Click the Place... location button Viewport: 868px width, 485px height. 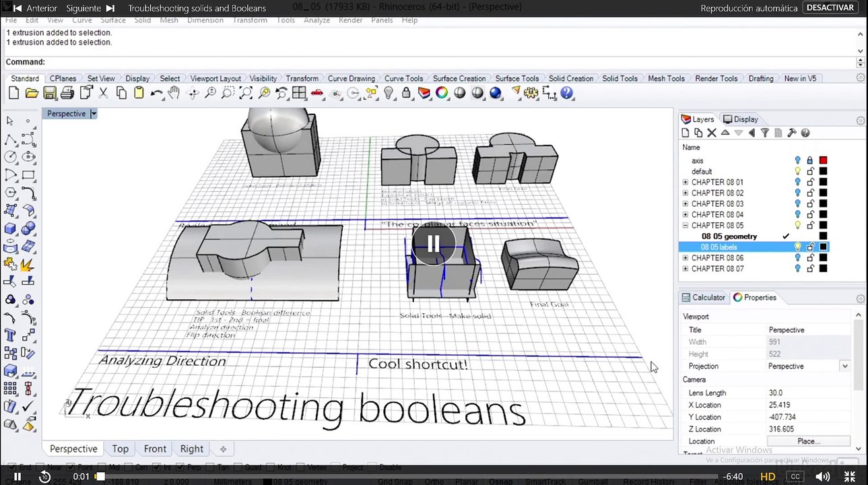click(x=809, y=441)
